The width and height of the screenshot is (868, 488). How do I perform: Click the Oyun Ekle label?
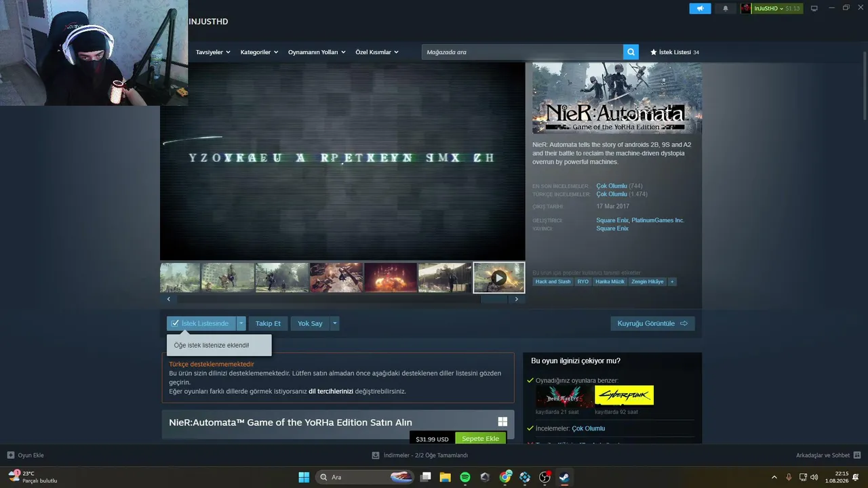point(31,455)
